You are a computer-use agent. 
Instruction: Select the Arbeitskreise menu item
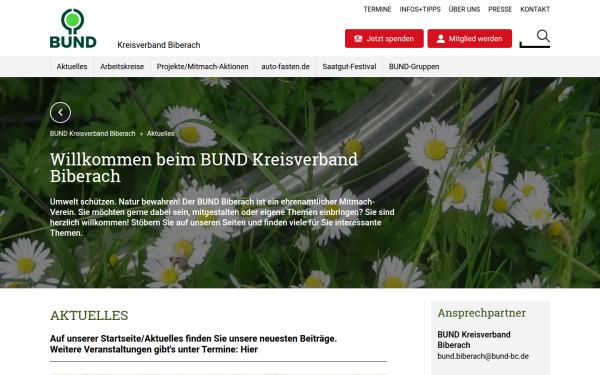[122, 67]
